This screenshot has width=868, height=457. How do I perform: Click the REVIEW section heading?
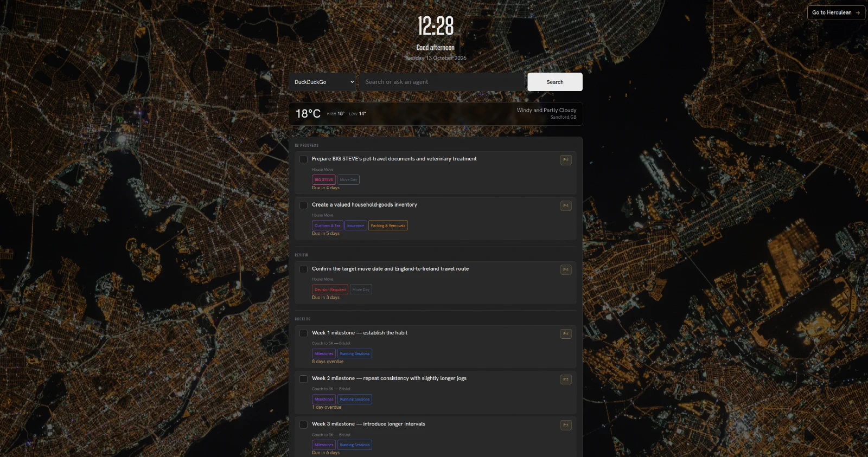(302, 255)
